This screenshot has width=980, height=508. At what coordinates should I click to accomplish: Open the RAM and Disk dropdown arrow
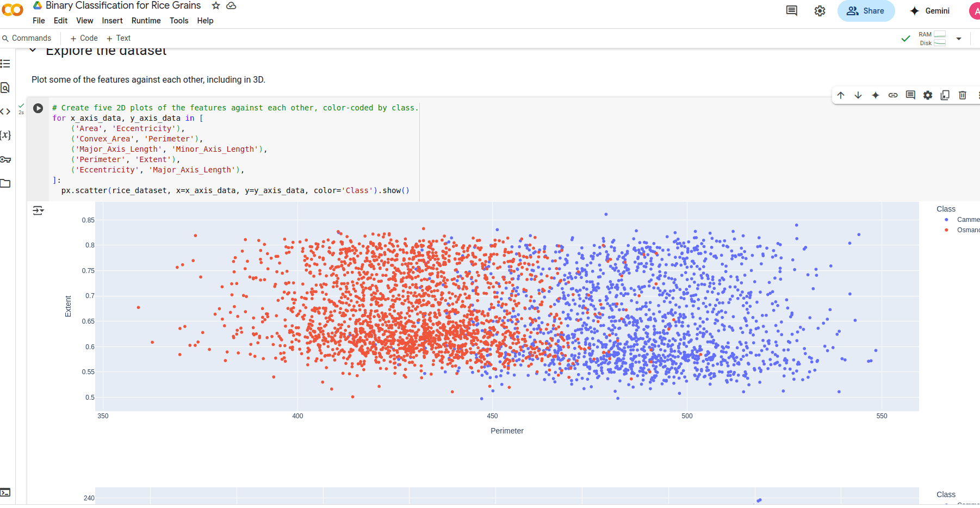[x=959, y=39]
